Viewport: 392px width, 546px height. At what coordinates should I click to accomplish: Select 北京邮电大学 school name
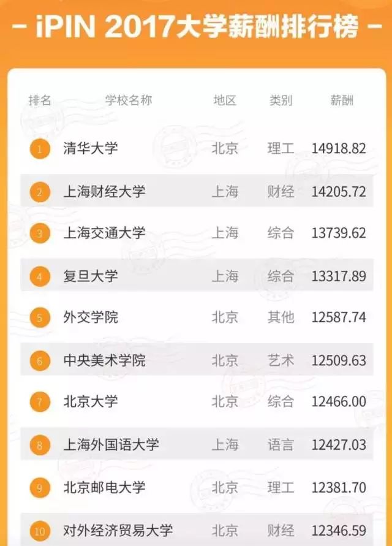(104, 488)
